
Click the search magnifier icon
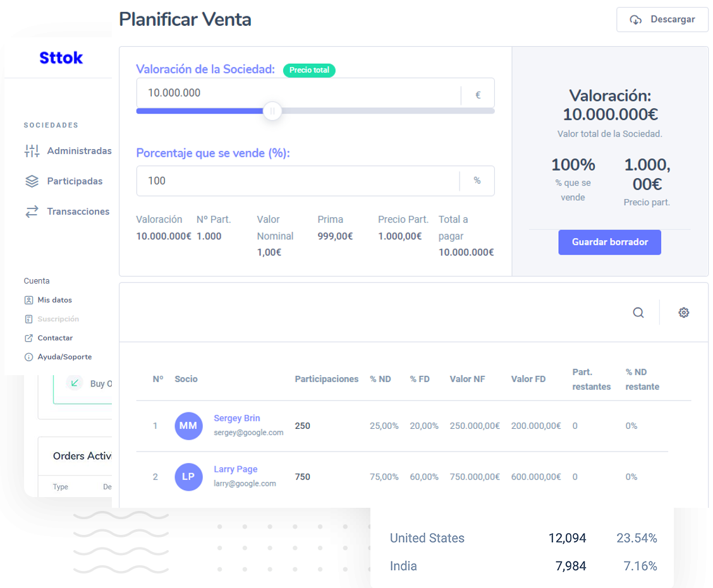[638, 313]
